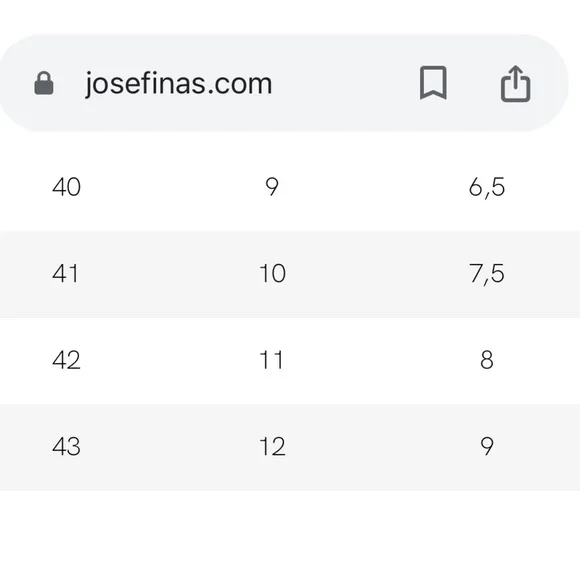This screenshot has width=580, height=580.
Task: Tap the lock icon in address bar
Action: tap(44, 83)
